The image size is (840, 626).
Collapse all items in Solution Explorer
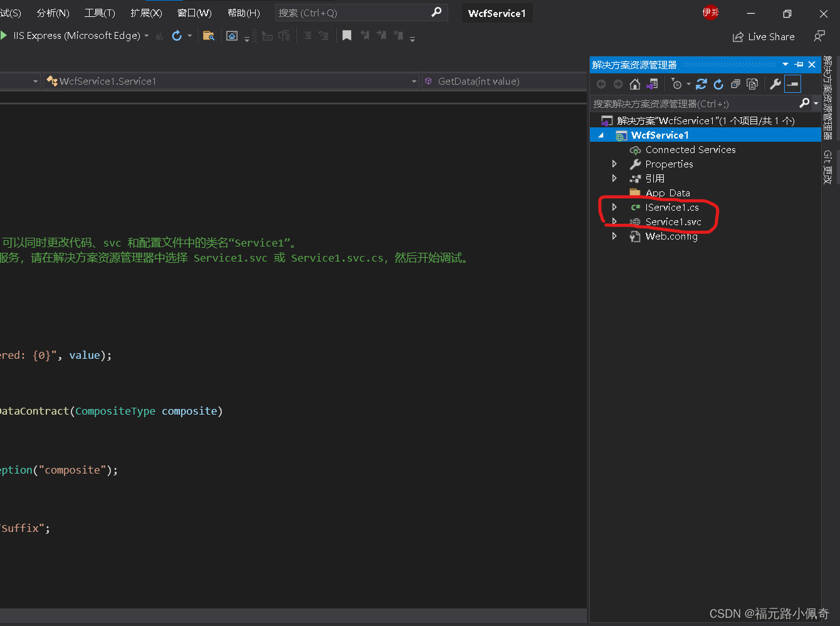(735, 84)
